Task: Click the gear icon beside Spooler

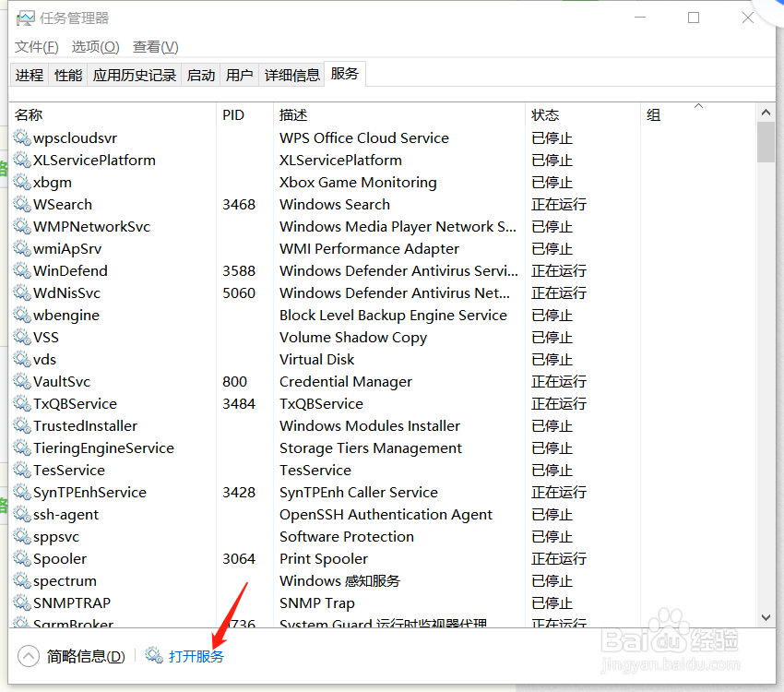Action: [22, 558]
